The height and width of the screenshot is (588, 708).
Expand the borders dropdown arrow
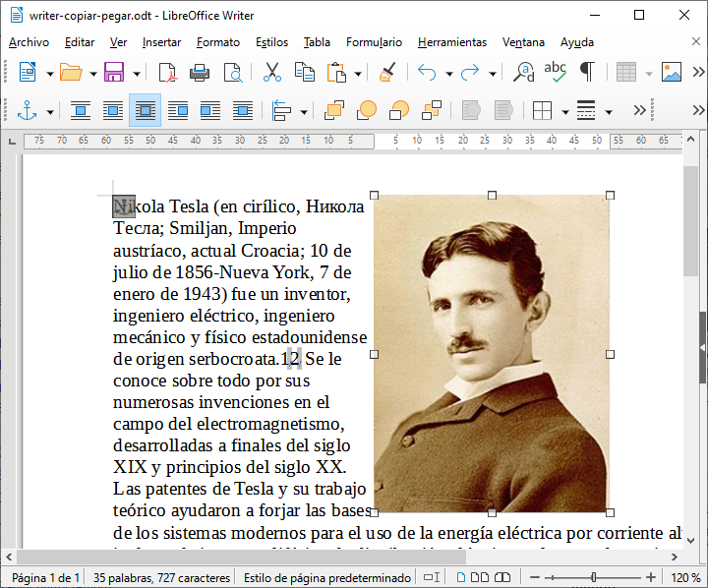pos(564,112)
